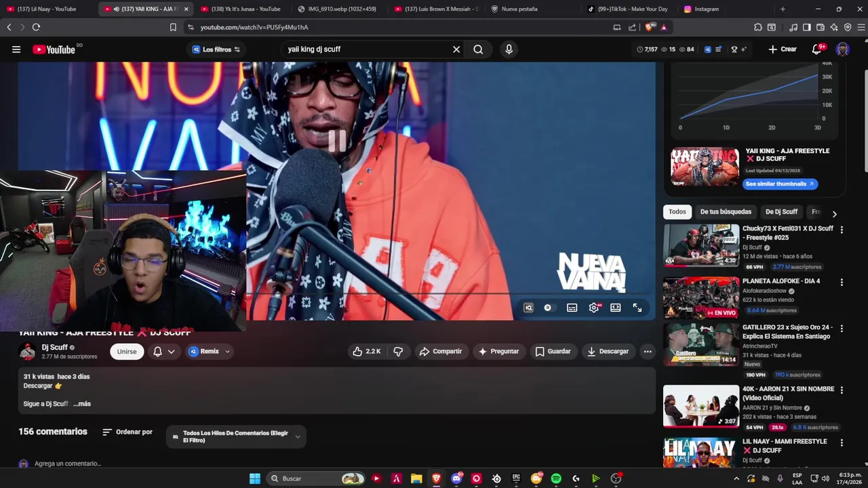The image size is (868, 488).
Task: Click the Descargar button
Action: click(x=608, y=351)
